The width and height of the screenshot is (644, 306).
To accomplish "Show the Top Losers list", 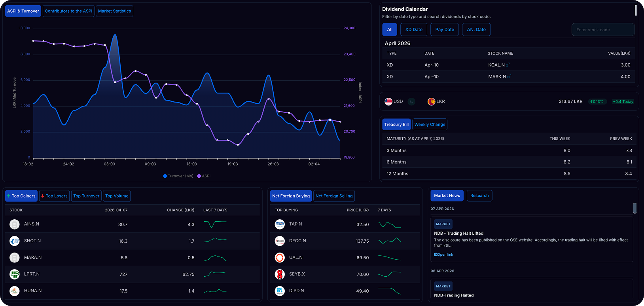I will pos(54,196).
